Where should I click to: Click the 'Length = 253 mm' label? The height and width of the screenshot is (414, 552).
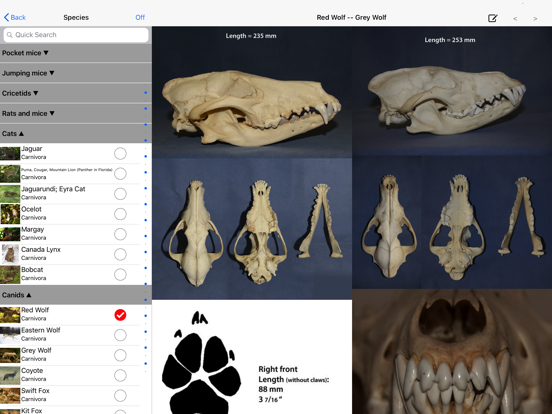(450, 40)
